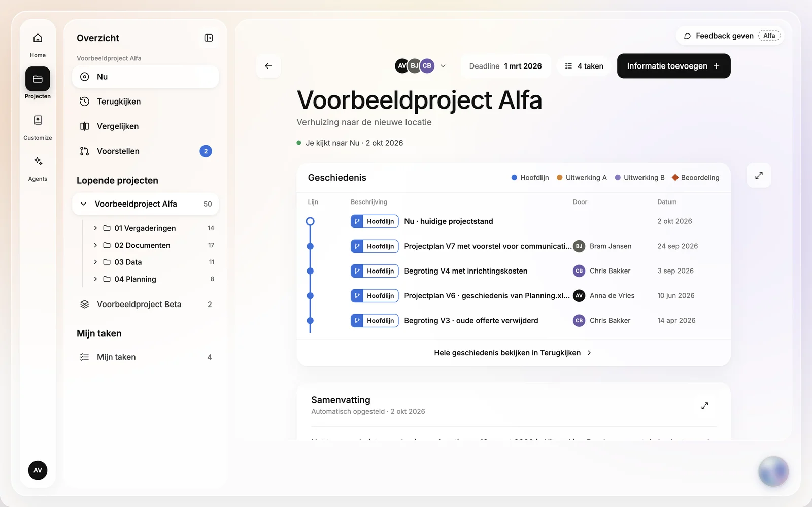Open the AV user avatar at the bottom left
The image size is (812, 507).
click(x=38, y=470)
